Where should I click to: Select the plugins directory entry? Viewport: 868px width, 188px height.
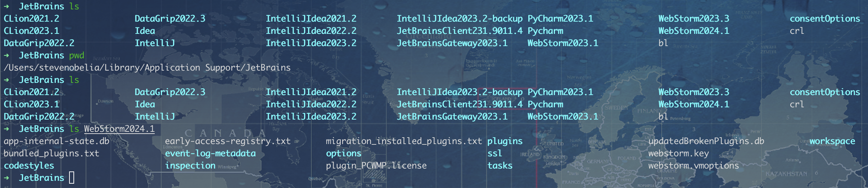pos(505,141)
